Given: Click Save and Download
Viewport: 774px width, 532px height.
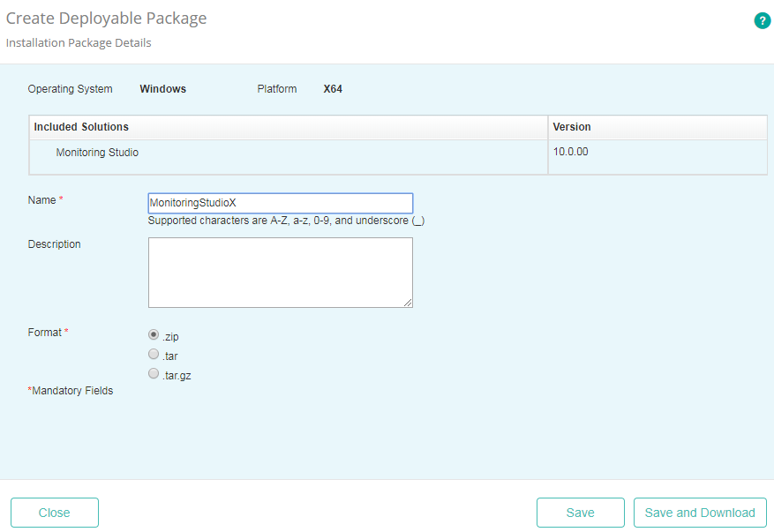Looking at the screenshot, I should pos(700,513).
